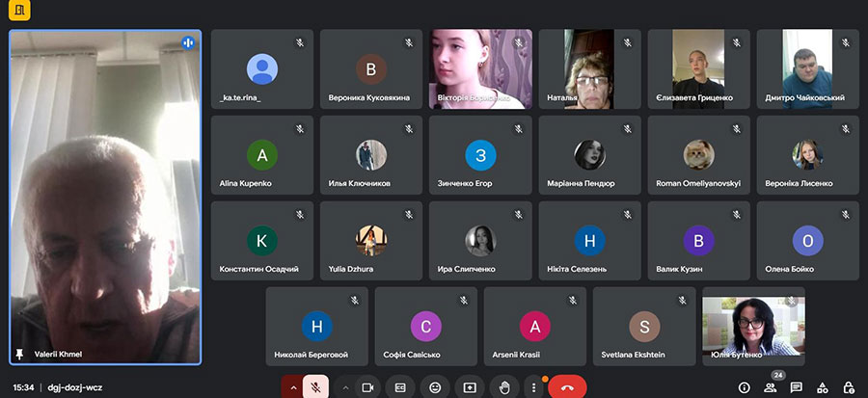
Task: Show the participants list with 24 people
Action: click(771, 387)
